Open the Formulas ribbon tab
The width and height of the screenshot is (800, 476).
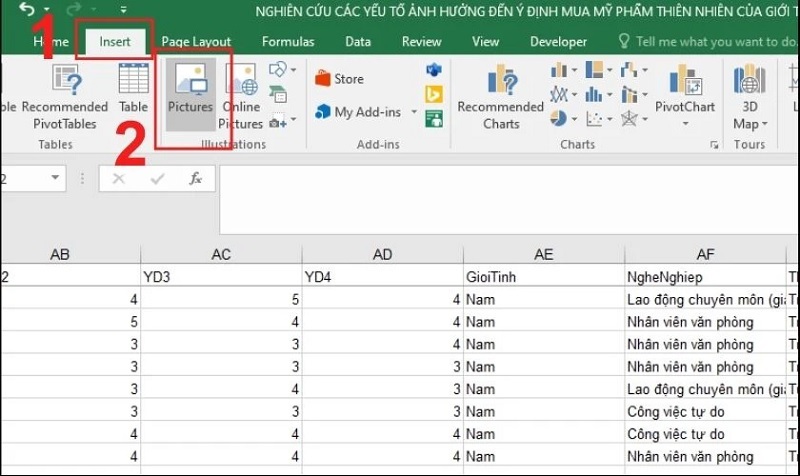(288, 42)
